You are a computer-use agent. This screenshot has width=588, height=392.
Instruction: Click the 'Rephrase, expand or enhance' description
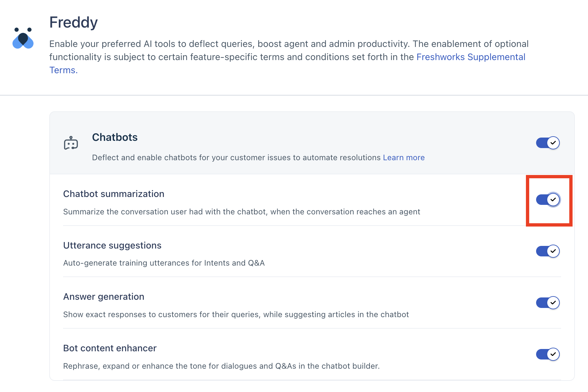tap(221, 366)
